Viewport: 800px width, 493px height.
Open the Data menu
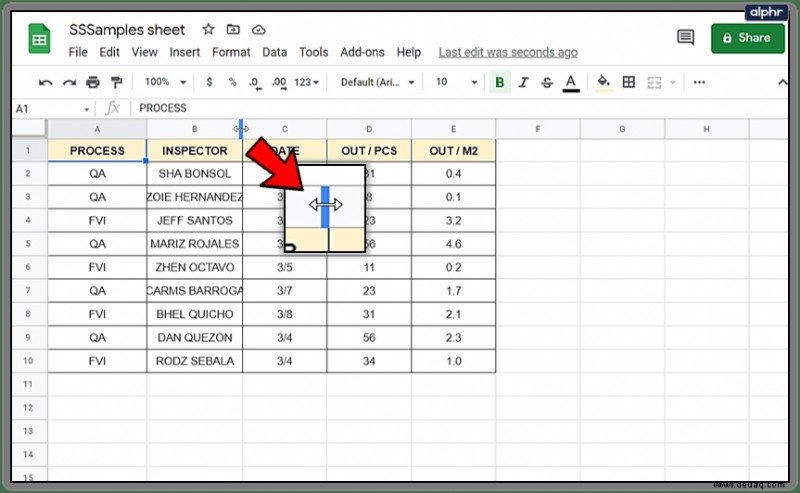[274, 52]
